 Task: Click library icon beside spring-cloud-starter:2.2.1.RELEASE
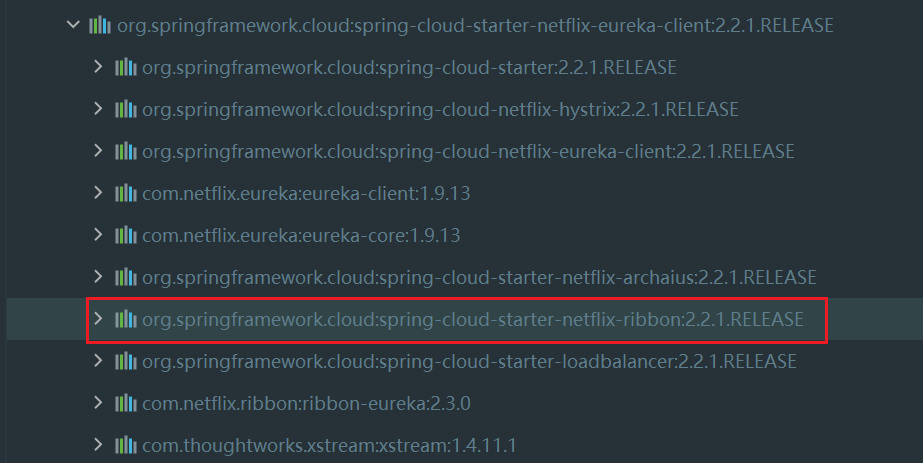click(x=125, y=67)
